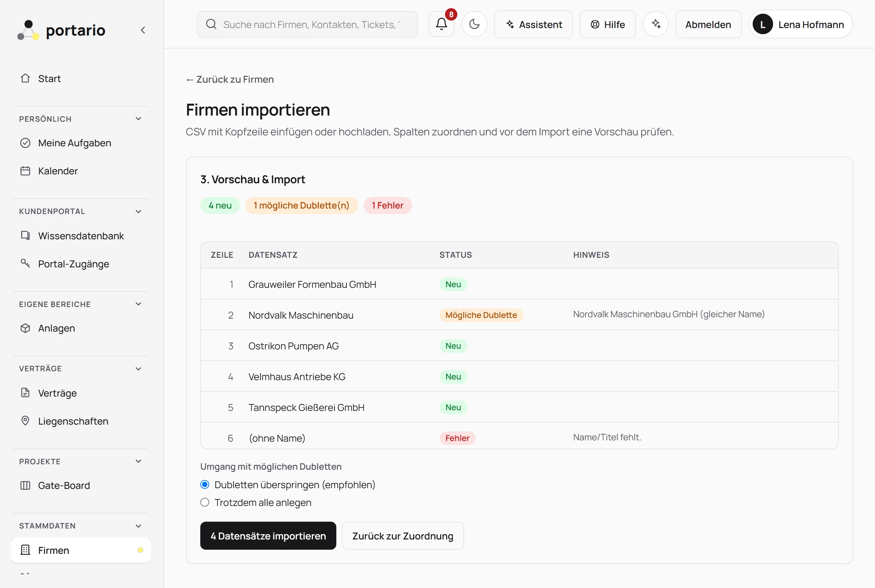Collapse the Kundenportal section
The image size is (875, 588).
click(138, 212)
